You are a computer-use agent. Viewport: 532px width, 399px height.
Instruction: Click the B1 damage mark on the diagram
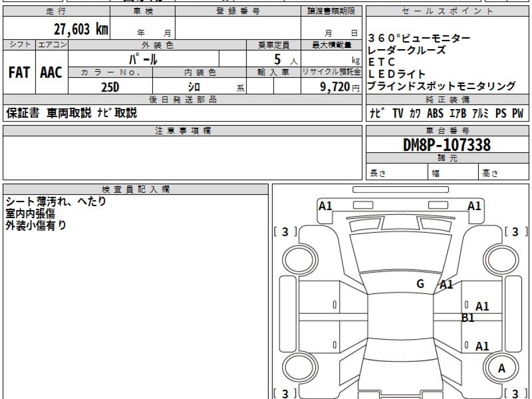tap(468, 318)
